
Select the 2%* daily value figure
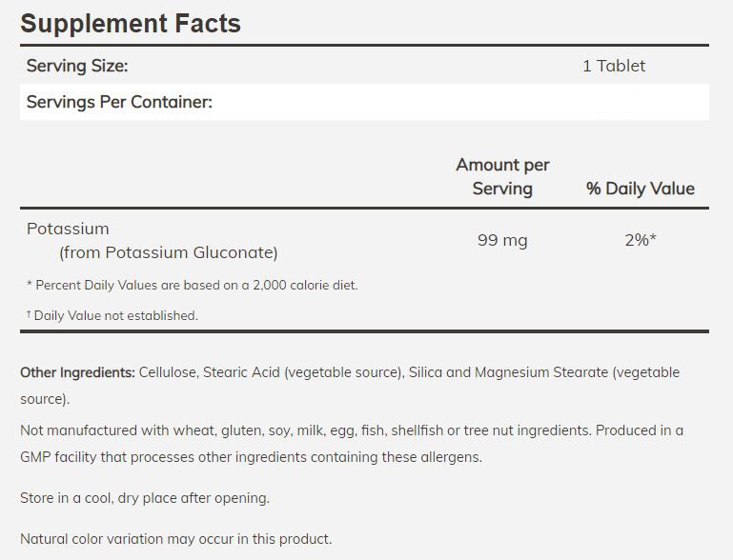(x=641, y=240)
